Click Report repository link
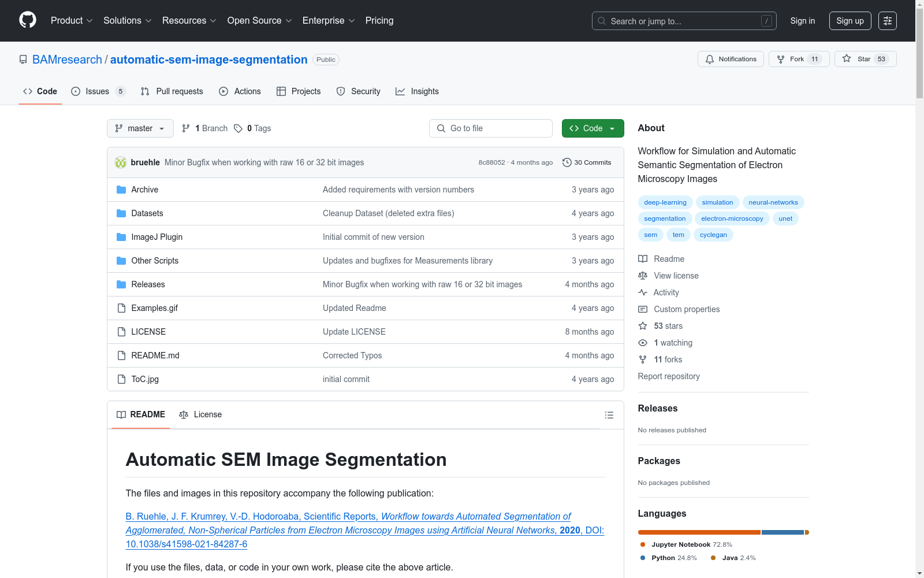Screen dimensions: 924x578 pyautogui.click(x=669, y=376)
